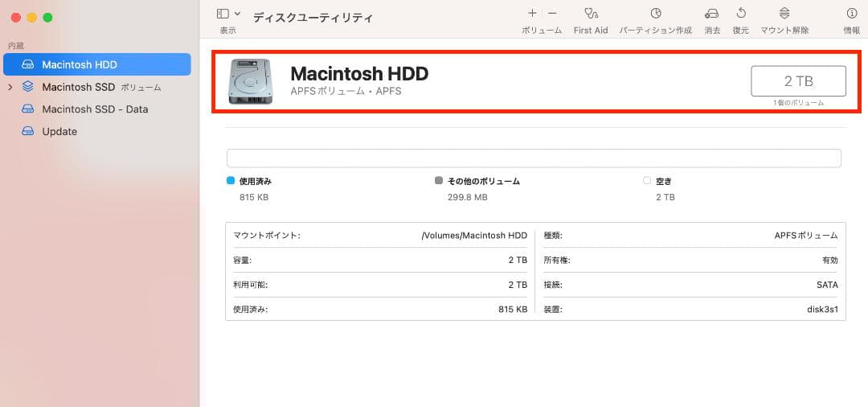Click the 復元 toolbar label

[741, 31]
